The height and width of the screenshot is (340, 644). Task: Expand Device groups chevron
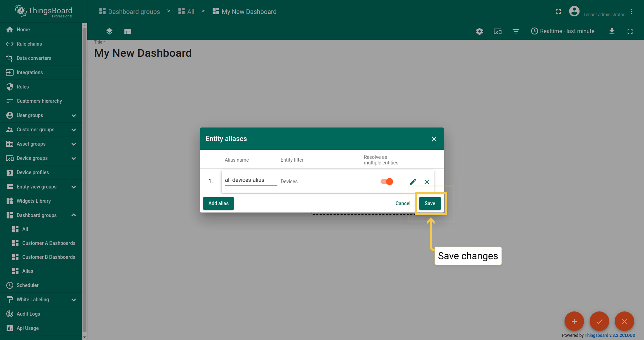point(74,158)
